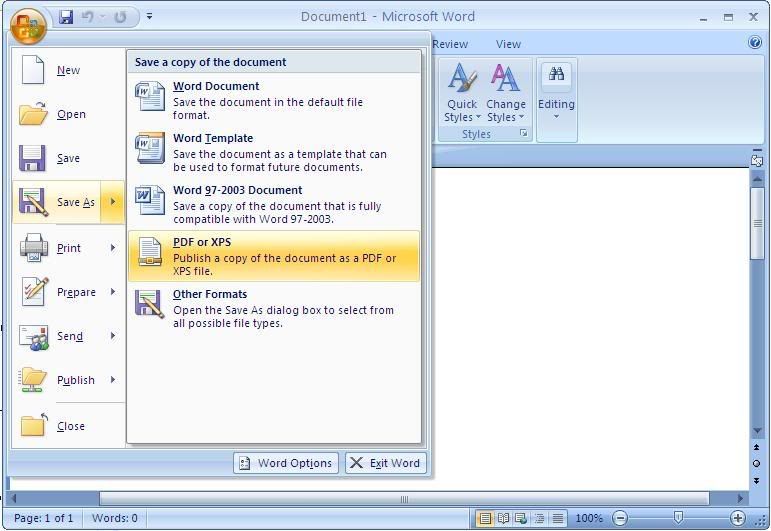
Task: Open the Change Styles dropdown arrow
Action: click(521, 117)
